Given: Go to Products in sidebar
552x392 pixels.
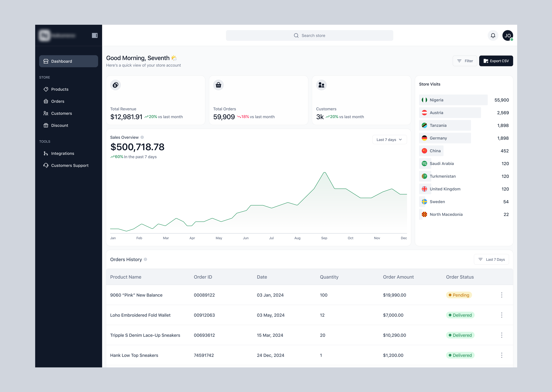Looking at the screenshot, I should pyautogui.click(x=60, y=89).
